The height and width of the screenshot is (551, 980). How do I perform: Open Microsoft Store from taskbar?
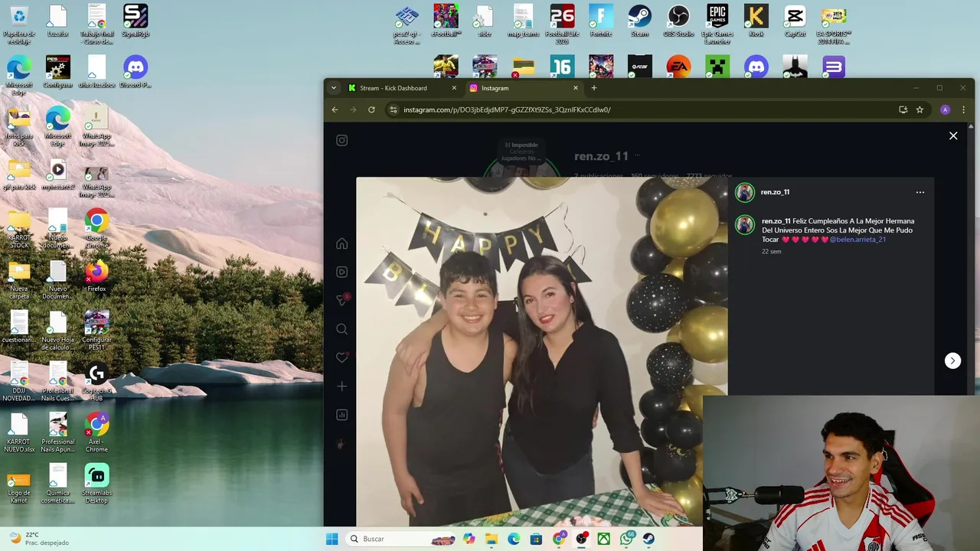tap(537, 539)
